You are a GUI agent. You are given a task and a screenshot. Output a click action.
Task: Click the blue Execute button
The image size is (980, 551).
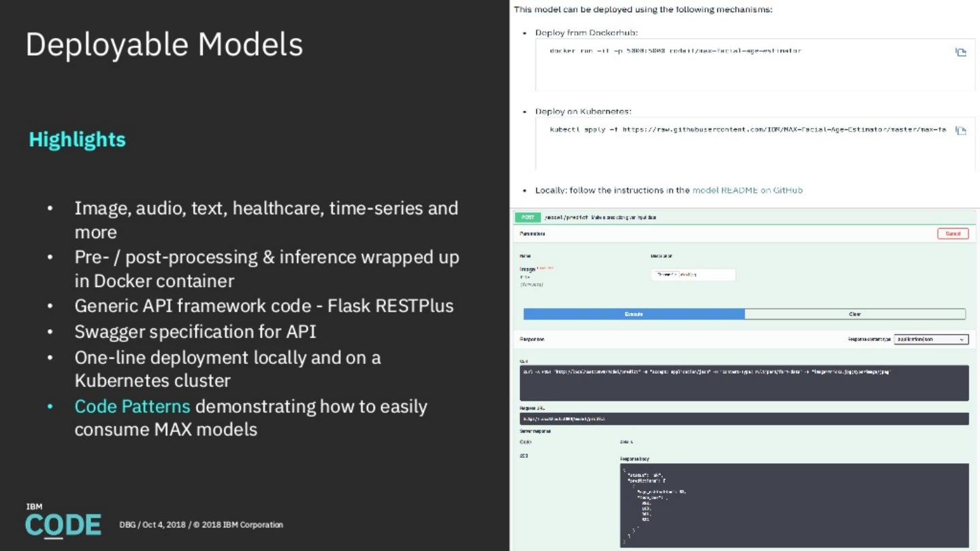coord(634,314)
